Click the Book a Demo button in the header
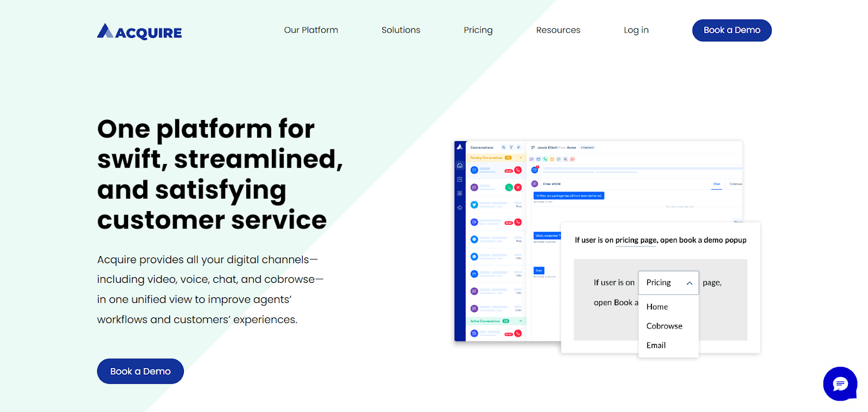The width and height of the screenshot is (868, 412). pos(732,30)
